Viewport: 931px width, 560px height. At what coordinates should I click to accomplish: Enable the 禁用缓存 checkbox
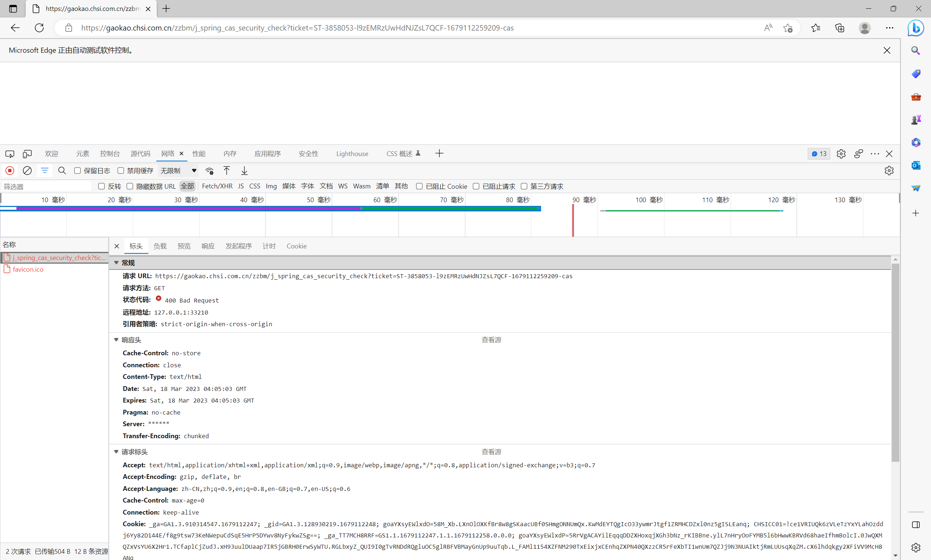point(121,171)
